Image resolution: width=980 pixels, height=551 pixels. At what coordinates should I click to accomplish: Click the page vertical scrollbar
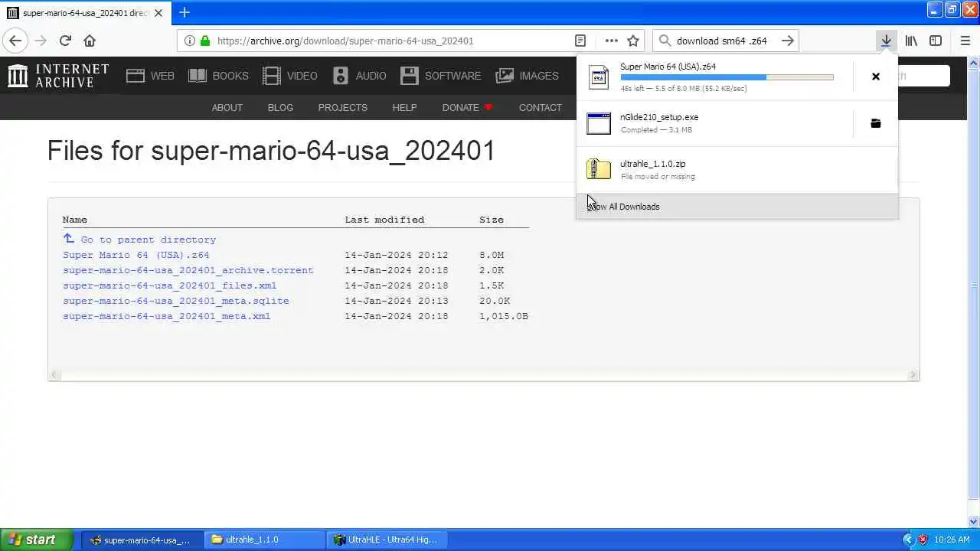click(x=974, y=291)
